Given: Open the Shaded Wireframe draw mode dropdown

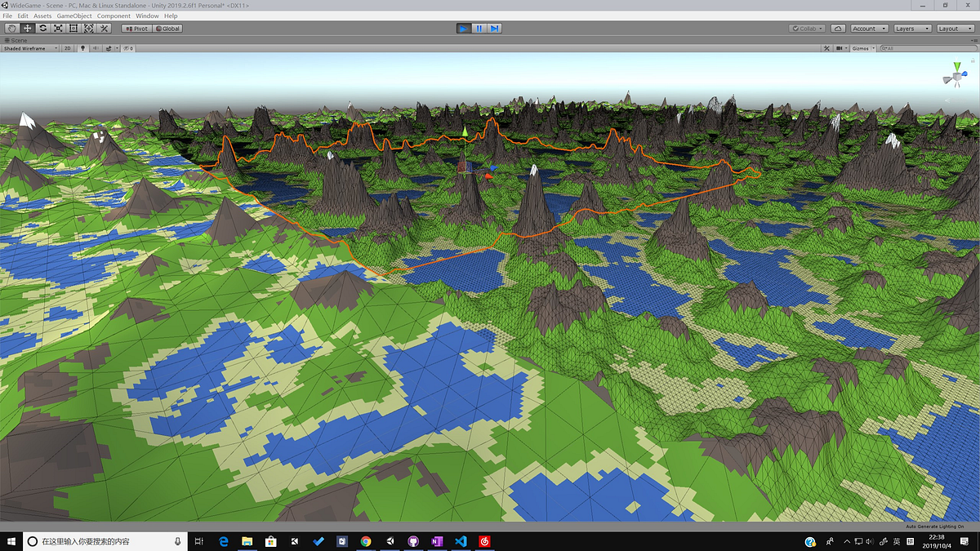Looking at the screenshot, I should [29, 47].
